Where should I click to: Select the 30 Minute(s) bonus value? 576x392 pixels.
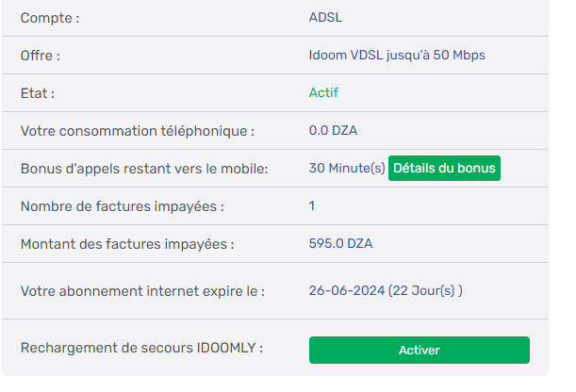346,169
